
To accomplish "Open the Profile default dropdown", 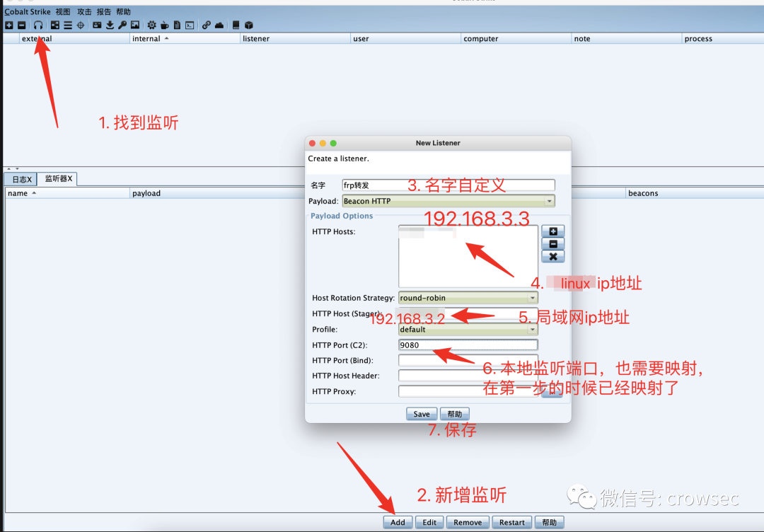I will (468, 330).
